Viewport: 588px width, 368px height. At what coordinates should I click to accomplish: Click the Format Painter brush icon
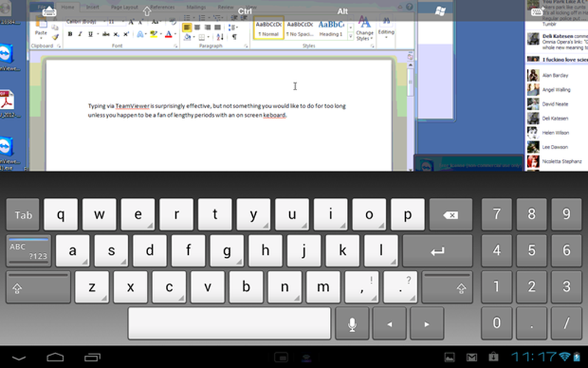[x=55, y=37]
